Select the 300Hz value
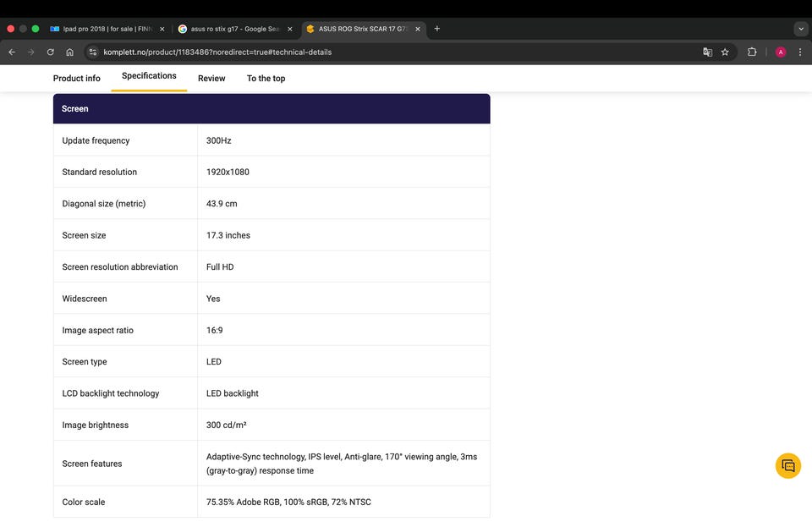The image size is (812, 527). (x=218, y=140)
